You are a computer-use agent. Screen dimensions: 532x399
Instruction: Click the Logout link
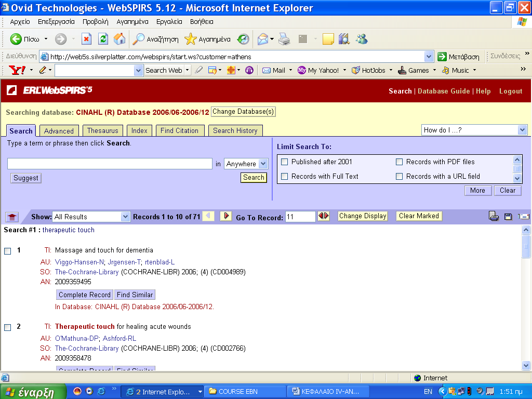coord(511,91)
